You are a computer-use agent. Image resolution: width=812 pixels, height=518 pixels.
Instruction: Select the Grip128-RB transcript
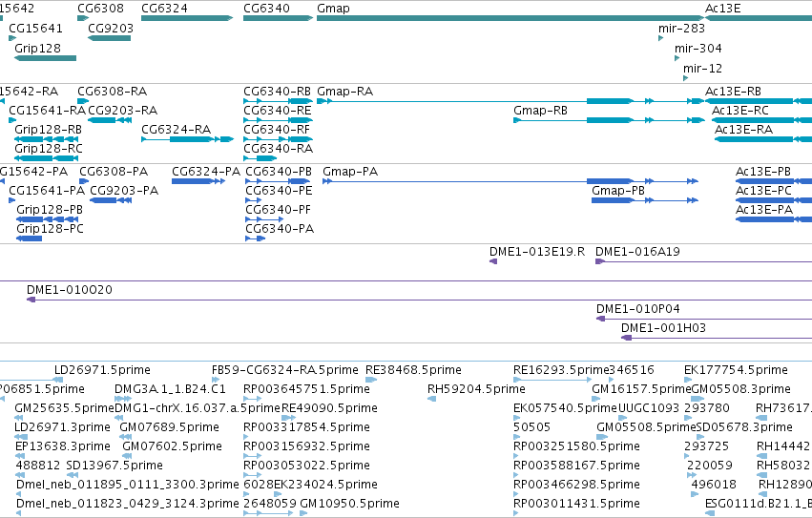pos(46,139)
